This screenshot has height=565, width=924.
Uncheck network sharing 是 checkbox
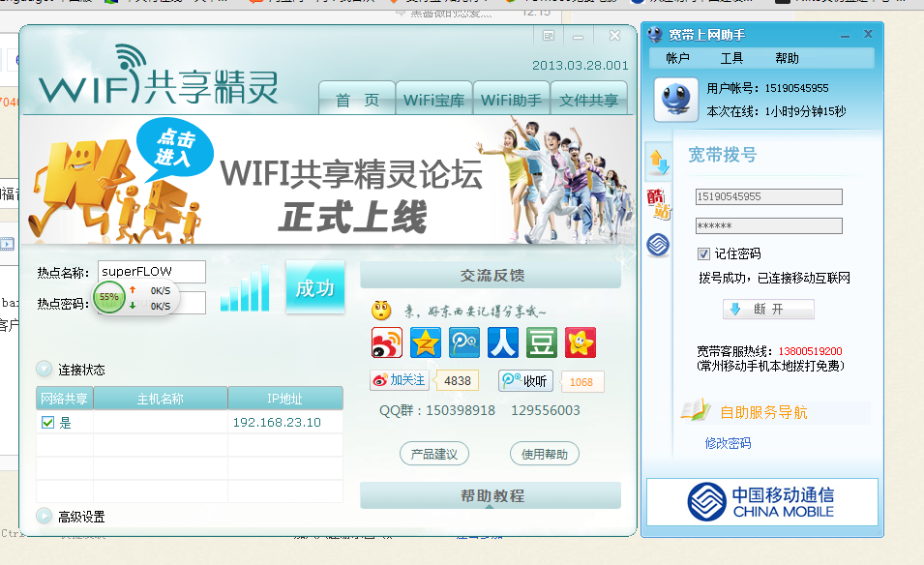(47, 423)
